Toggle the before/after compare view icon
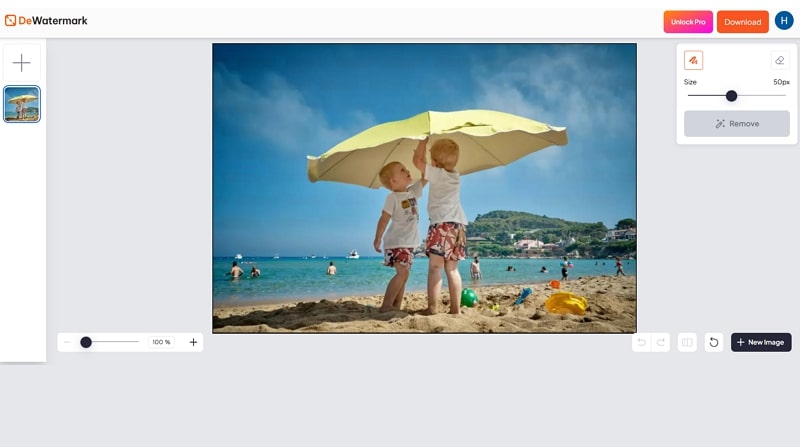800x447 pixels. (x=687, y=342)
